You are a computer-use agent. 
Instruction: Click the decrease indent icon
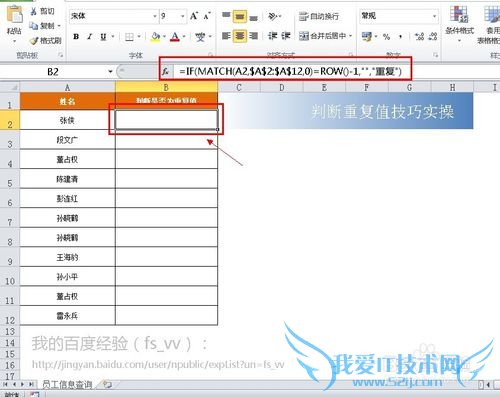273,36
